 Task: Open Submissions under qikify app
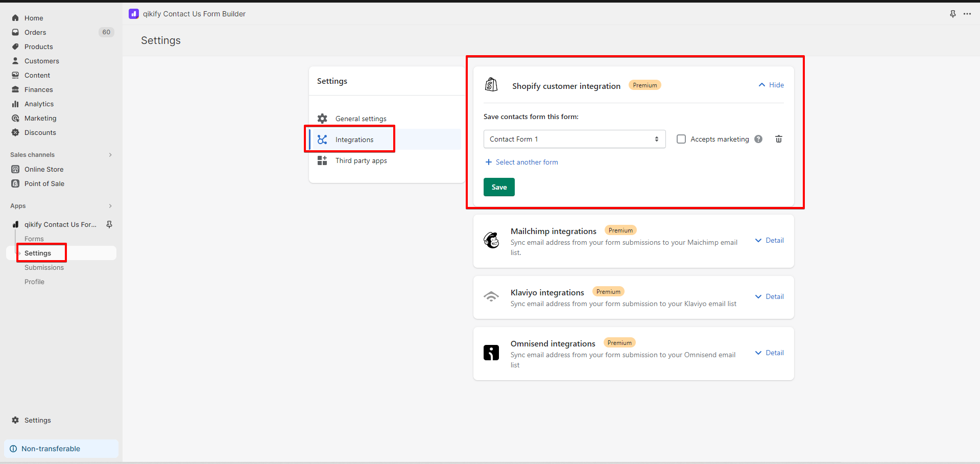(44, 267)
